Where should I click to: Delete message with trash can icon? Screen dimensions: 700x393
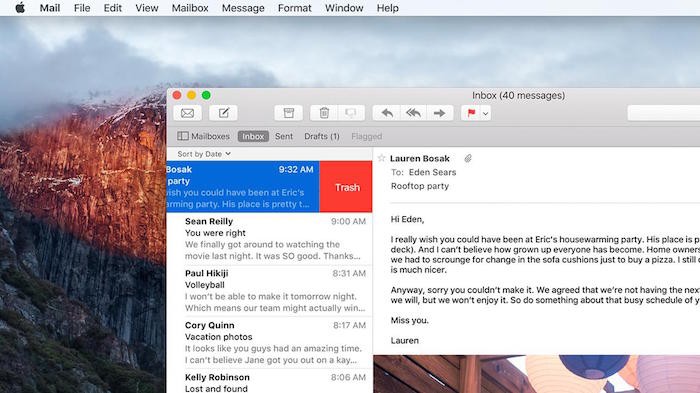click(x=324, y=113)
